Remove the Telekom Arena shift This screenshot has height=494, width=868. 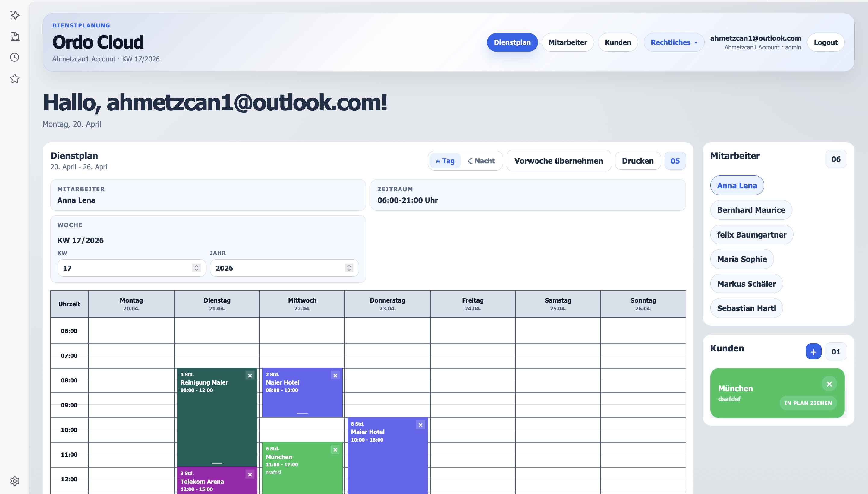pyautogui.click(x=250, y=474)
